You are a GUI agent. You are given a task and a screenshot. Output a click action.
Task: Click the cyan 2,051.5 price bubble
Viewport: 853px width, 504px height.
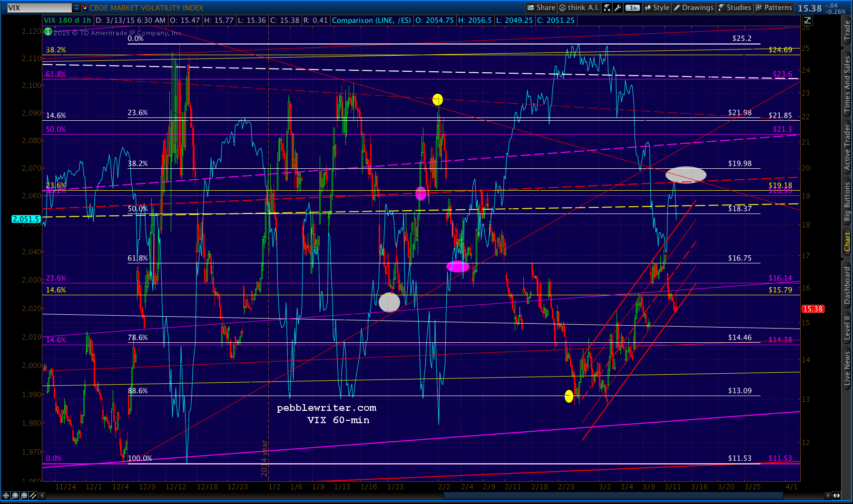click(26, 219)
